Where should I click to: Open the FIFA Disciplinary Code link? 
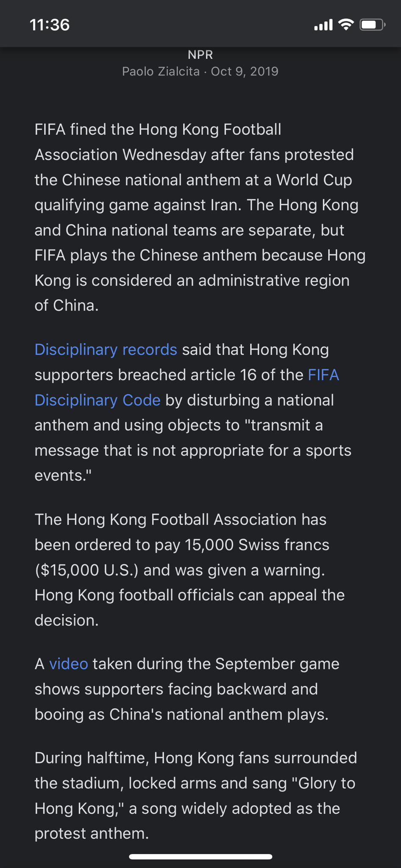point(187,387)
